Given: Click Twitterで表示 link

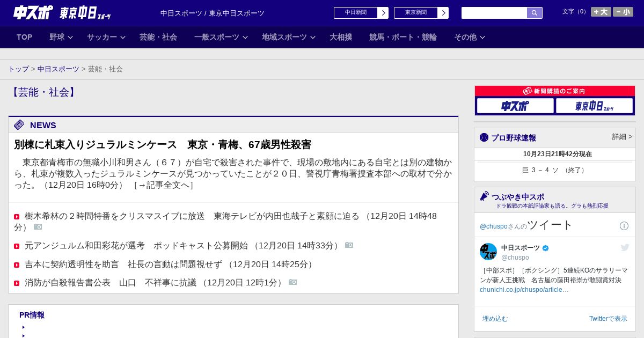Looking at the screenshot, I should click(608, 319).
